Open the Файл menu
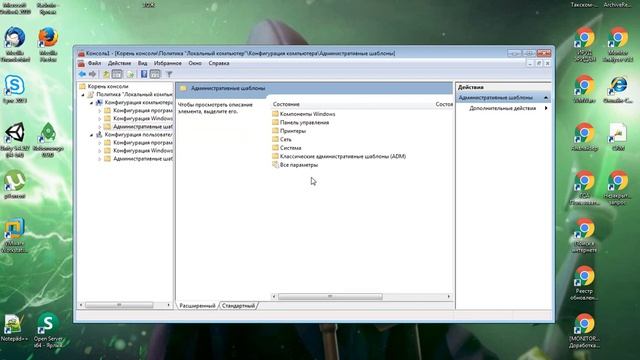This screenshot has width=640, height=360. click(x=94, y=63)
